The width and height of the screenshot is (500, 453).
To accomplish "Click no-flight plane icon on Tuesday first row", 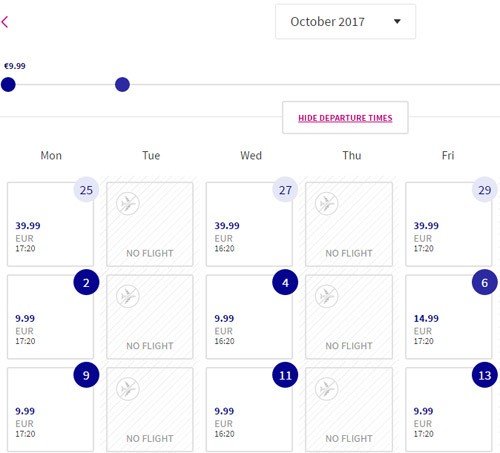I will [x=128, y=203].
